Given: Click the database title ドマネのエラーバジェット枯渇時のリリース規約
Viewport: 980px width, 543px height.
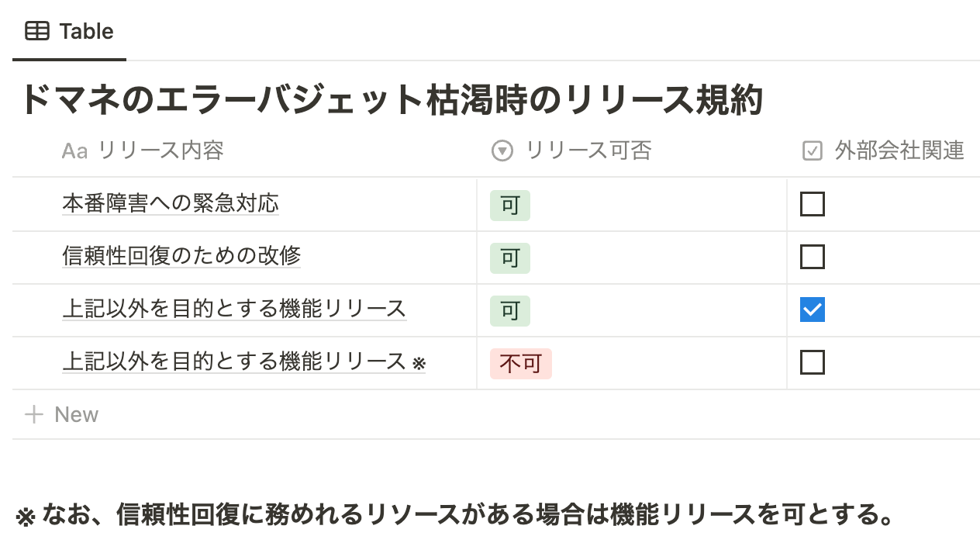Looking at the screenshot, I should click(x=392, y=102).
